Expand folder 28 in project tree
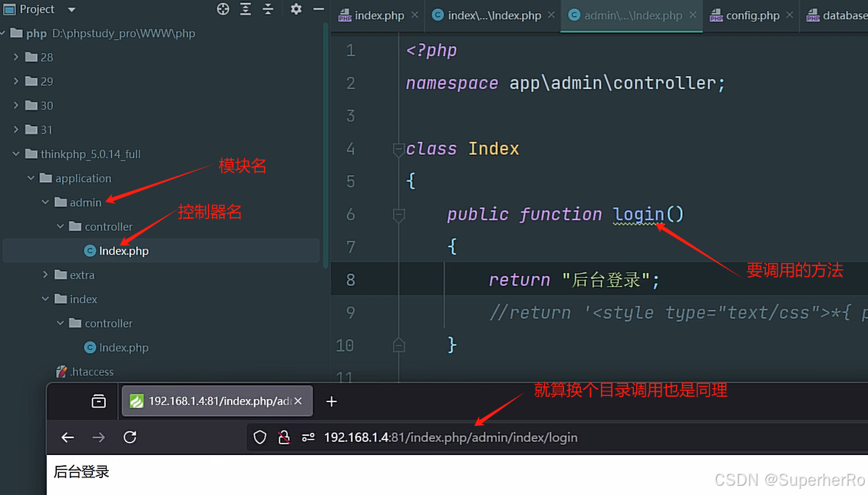Image resolution: width=868 pixels, height=495 pixels. (x=16, y=57)
